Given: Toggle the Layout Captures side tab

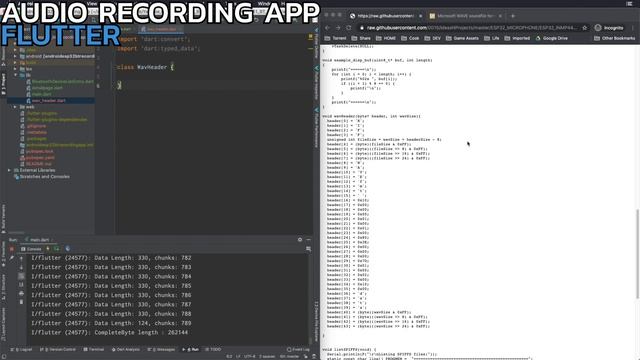Looking at the screenshot, I should (x=3, y=324).
